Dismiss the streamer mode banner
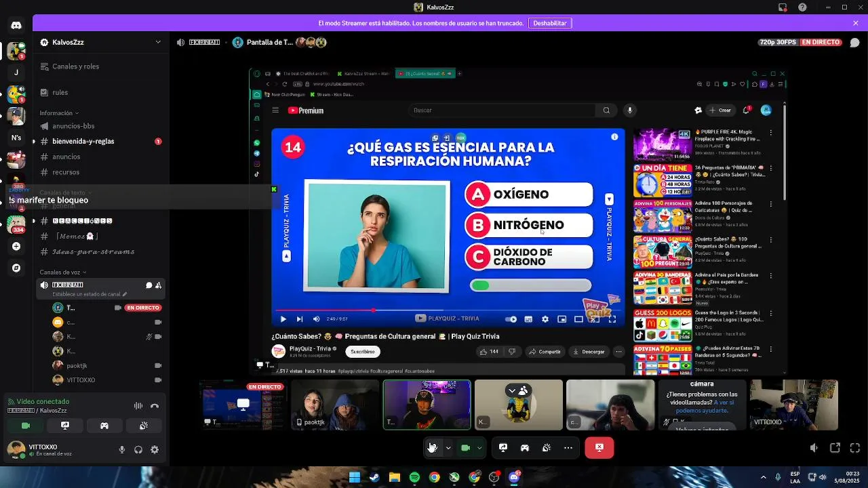Screen dimensions: 868x488 tap(856, 23)
